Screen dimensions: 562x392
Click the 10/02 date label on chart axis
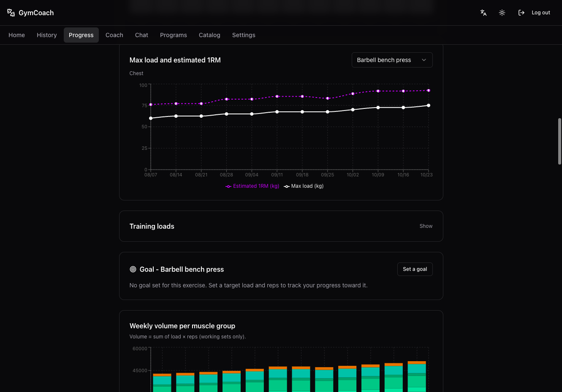(x=353, y=175)
